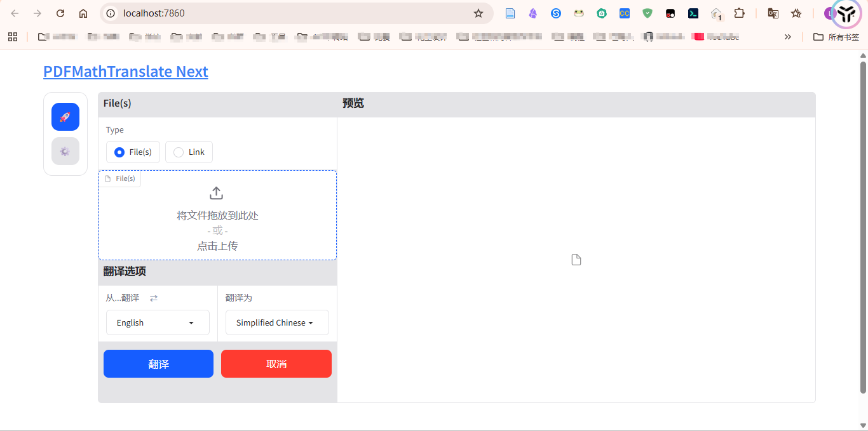Click the document placeholder icon in preview pane
Viewport: 868px width, 431px height.
(x=576, y=260)
